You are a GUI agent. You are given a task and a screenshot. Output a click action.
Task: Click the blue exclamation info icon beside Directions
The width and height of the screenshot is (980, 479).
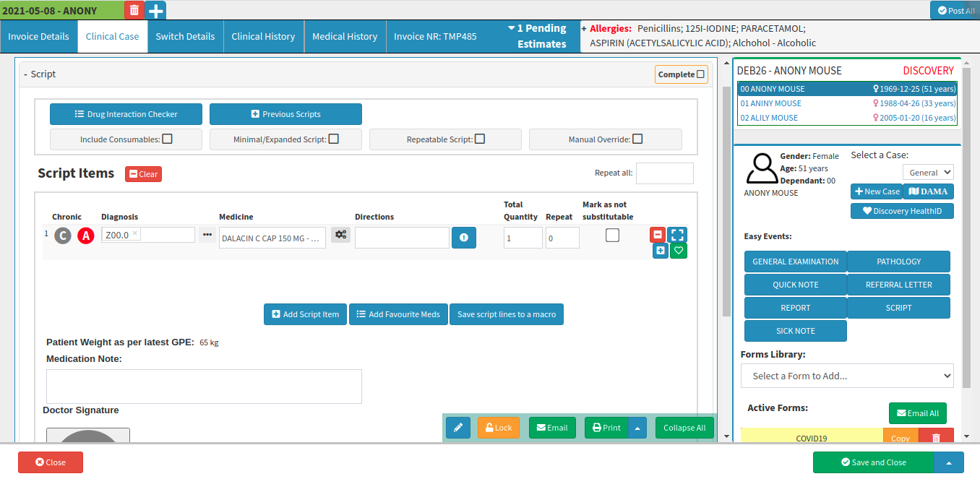[463, 238]
